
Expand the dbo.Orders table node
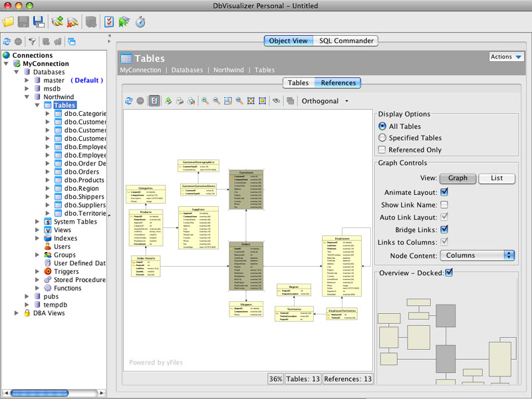[47, 172]
